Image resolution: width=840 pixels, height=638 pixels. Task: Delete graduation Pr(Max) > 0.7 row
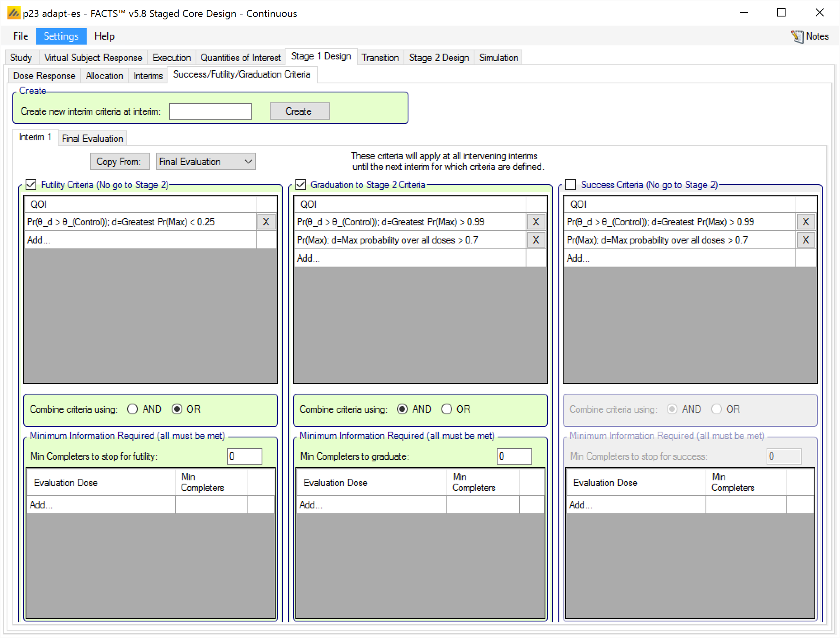[x=536, y=240]
